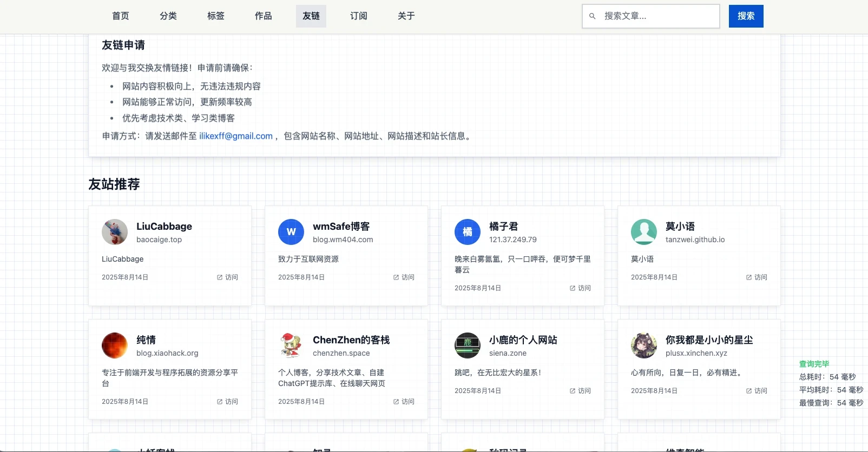Click 心有所向，日复一日，必有精进。 text
Screen dimensions: 868x452
(687, 373)
